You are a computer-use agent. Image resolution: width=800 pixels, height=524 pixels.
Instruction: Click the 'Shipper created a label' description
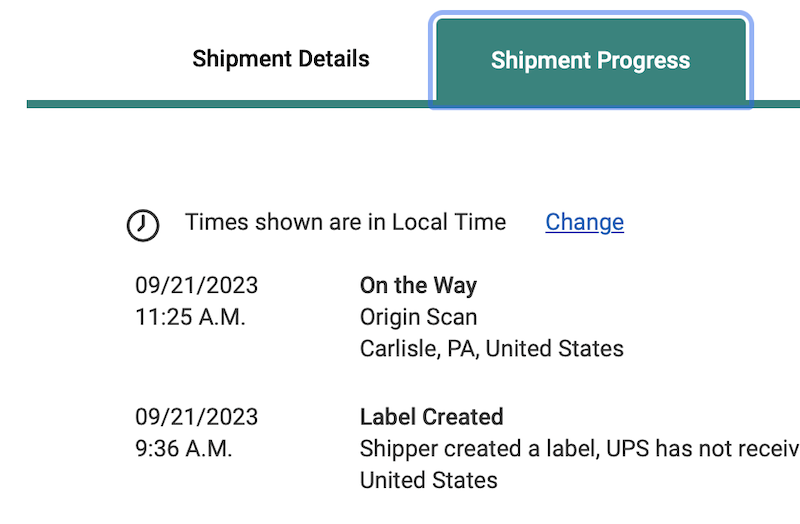pos(482,448)
